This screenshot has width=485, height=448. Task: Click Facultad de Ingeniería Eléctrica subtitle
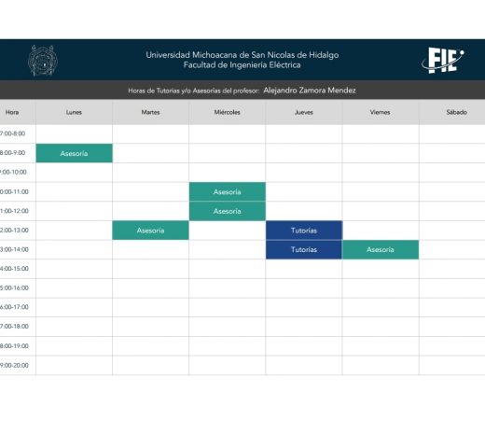242,65
